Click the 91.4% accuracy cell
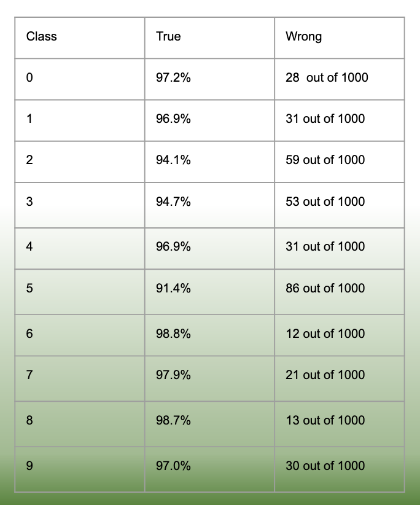Viewport: 420px width, 505px height. click(173, 288)
